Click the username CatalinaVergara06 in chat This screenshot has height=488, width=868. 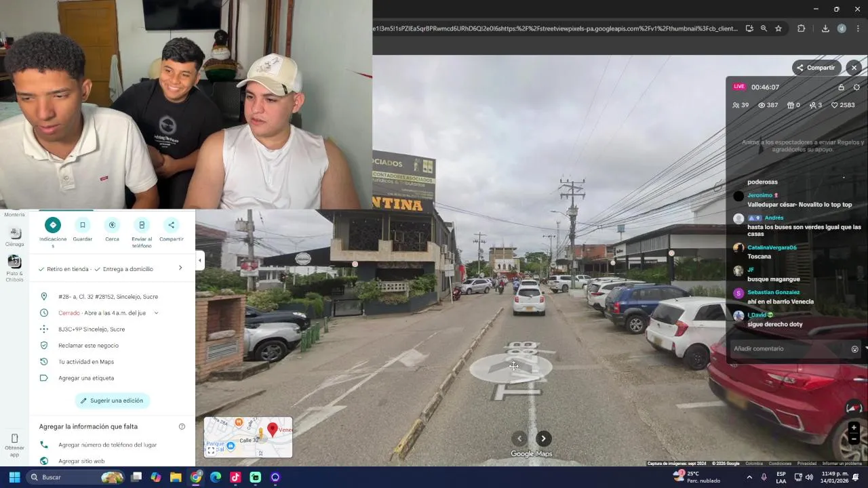[772, 247]
